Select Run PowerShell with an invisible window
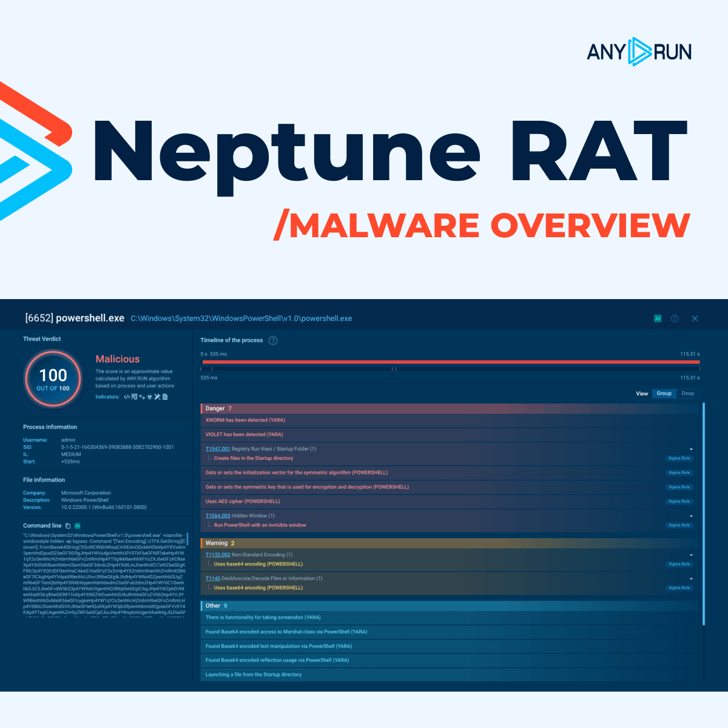The image size is (728, 728). pos(260,525)
